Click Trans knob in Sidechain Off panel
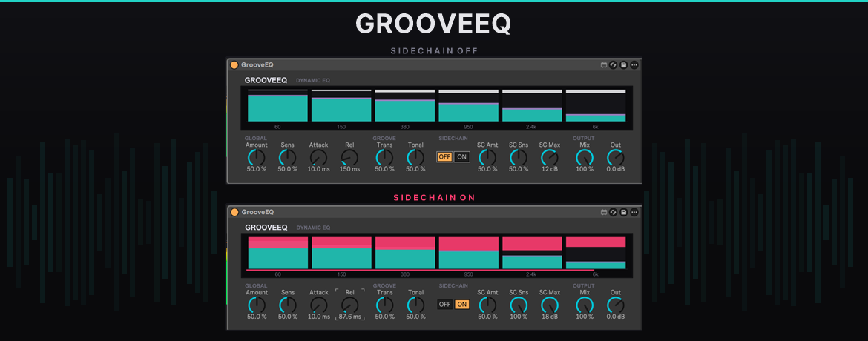This screenshot has width=868, height=341. [385, 158]
